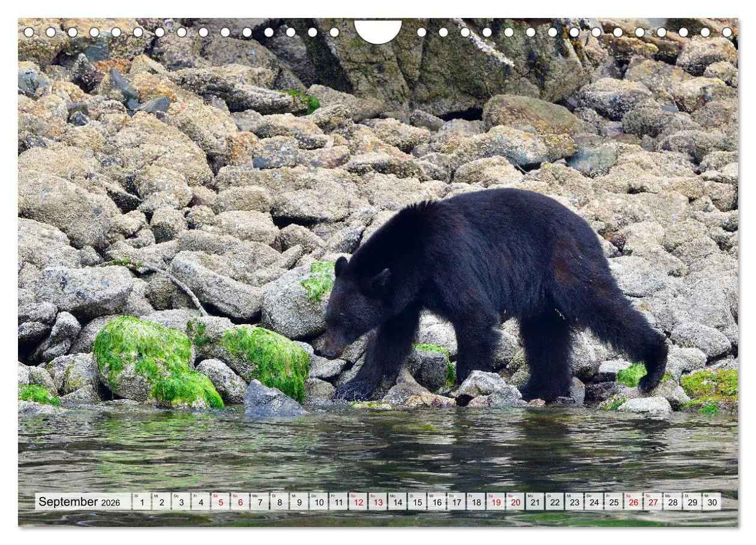Select red Saturday date 12

(358, 502)
